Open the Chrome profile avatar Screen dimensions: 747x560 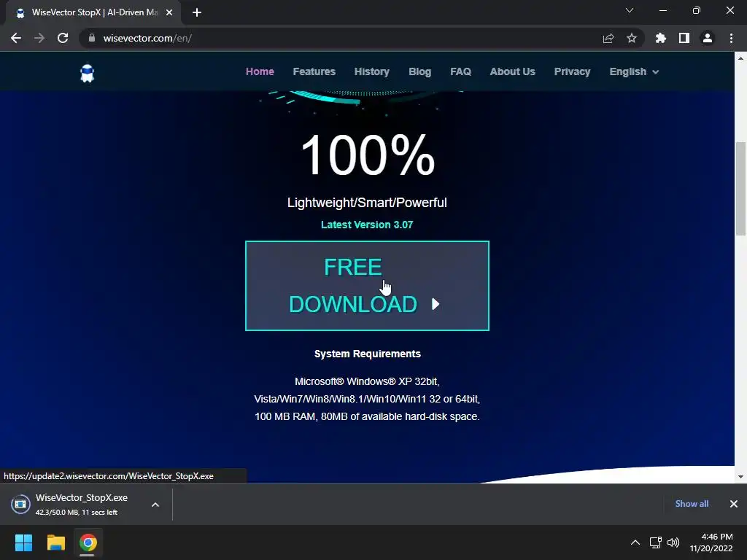[x=708, y=38]
